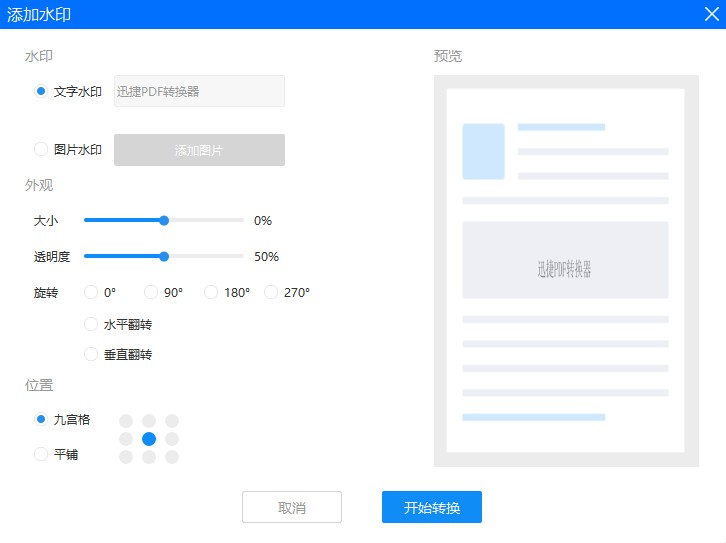Click the 透明度 slider handle
This screenshot has width=726, height=543.
coord(164,256)
